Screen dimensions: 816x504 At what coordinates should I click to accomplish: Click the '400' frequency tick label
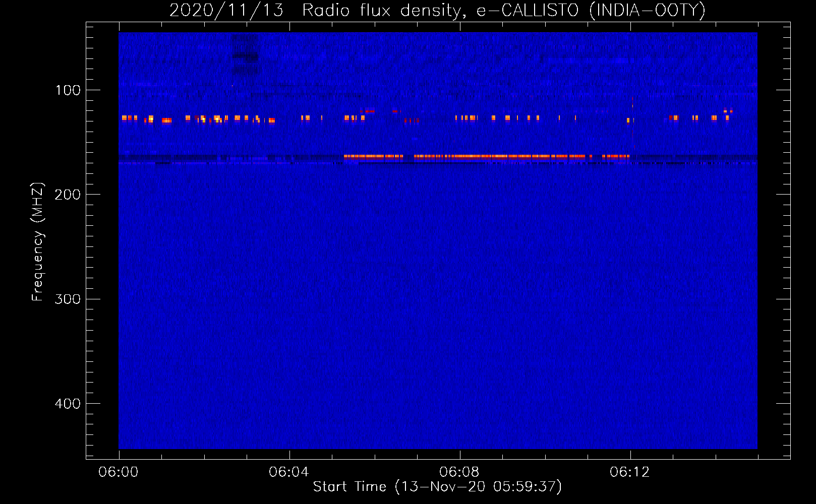point(68,404)
